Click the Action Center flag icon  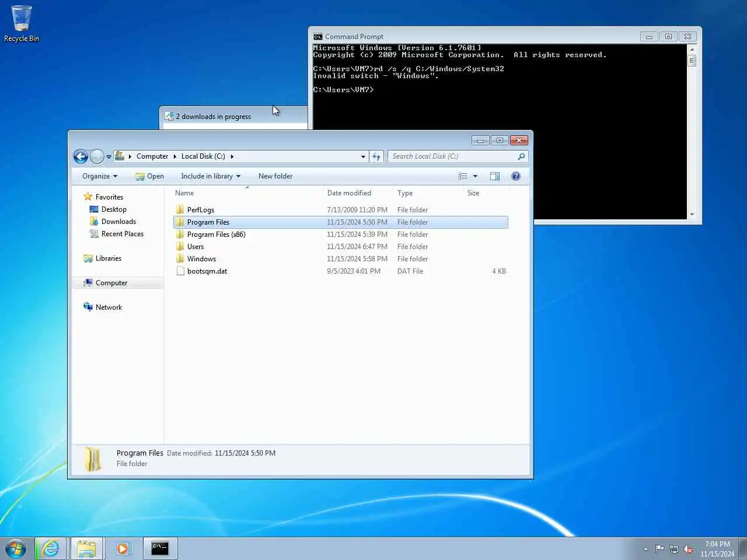[659, 549]
